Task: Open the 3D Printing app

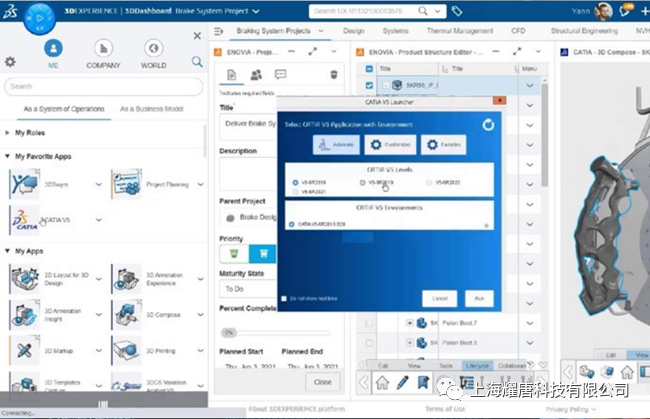Action: click(x=126, y=351)
